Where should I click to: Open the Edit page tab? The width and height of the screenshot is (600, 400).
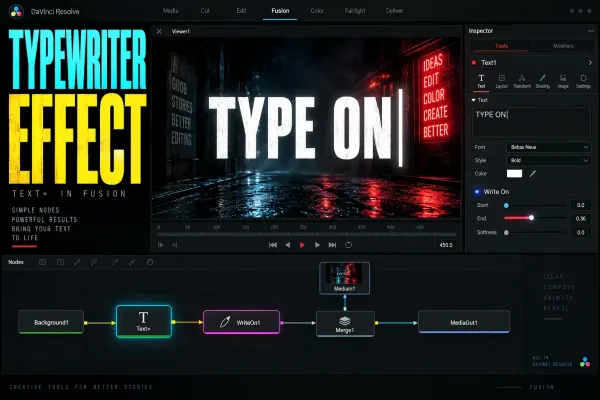pos(241,11)
